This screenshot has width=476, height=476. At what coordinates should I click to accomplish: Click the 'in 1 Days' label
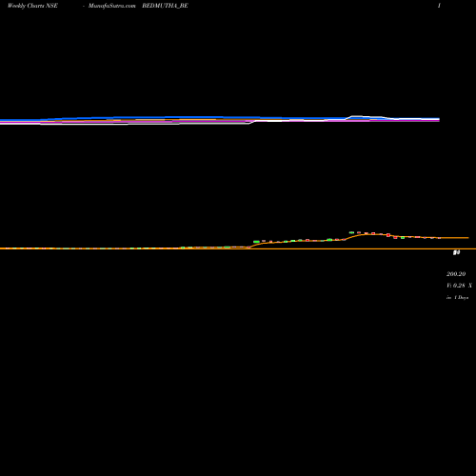(x=458, y=297)
